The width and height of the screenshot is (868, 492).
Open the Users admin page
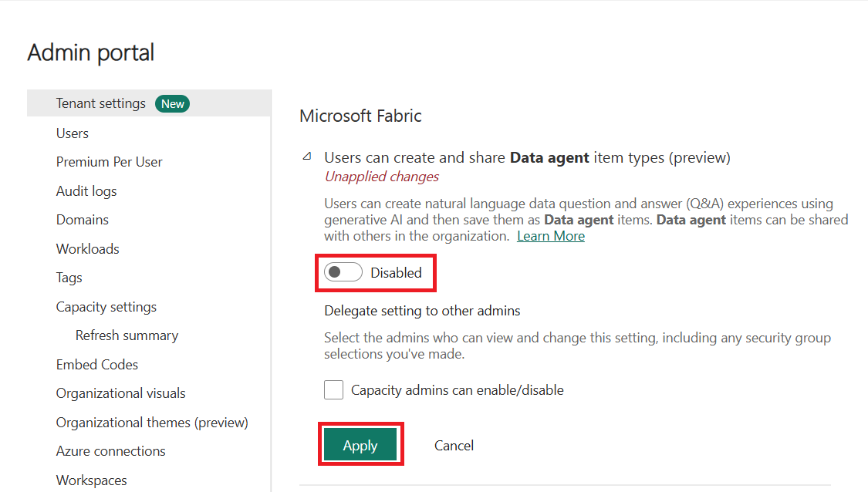[x=73, y=133]
